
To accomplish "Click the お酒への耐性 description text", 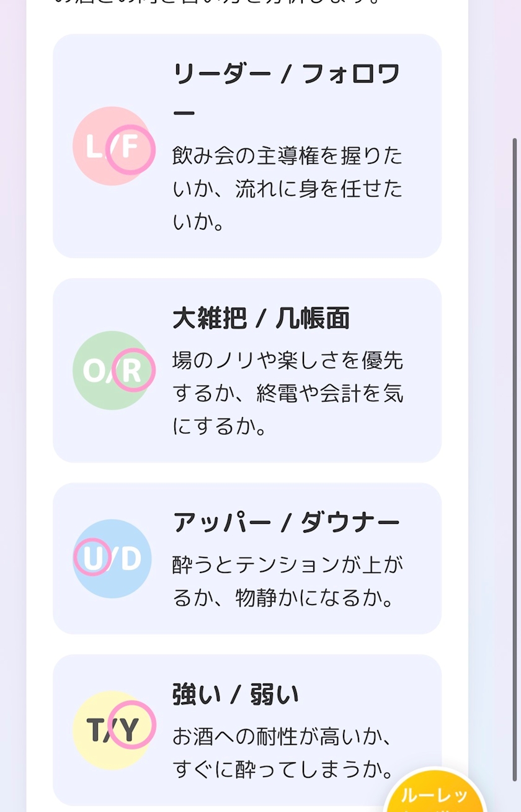I will [x=283, y=754].
